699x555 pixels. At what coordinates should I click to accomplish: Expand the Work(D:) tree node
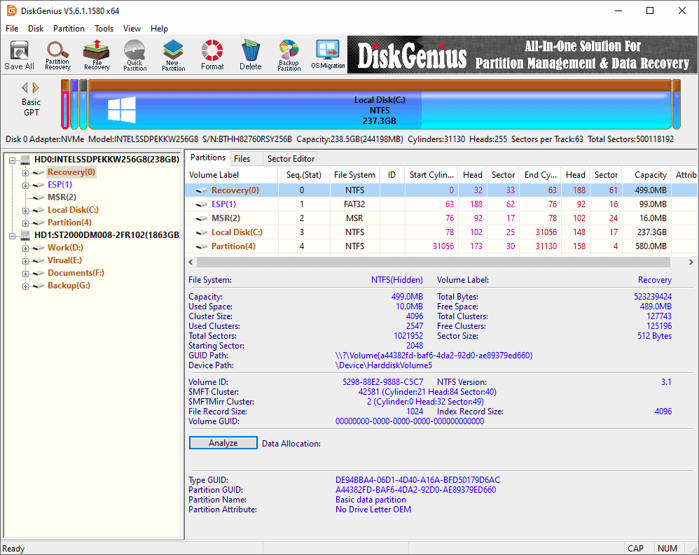coord(26,248)
